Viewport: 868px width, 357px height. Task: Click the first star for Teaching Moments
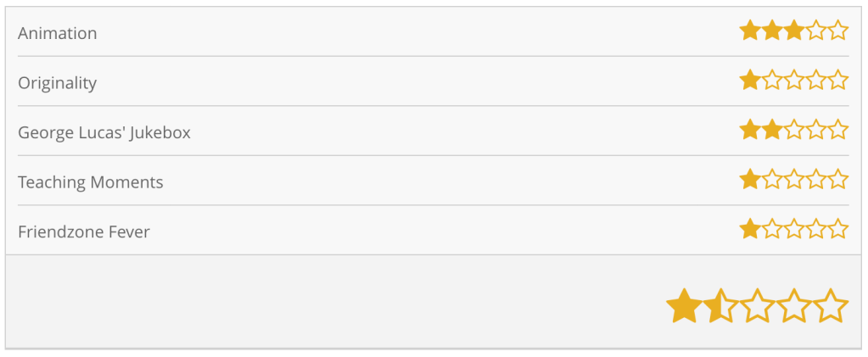pos(749,180)
